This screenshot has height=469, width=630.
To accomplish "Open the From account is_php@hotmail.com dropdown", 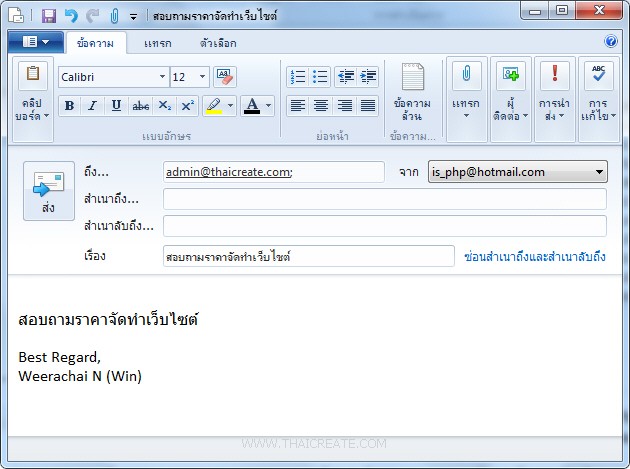I will (x=518, y=172).
